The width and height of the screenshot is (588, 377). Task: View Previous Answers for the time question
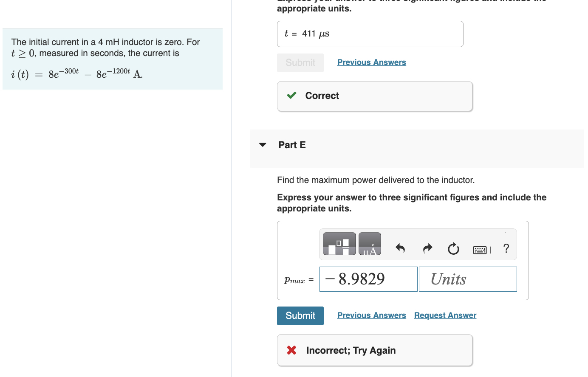(371, 62)
